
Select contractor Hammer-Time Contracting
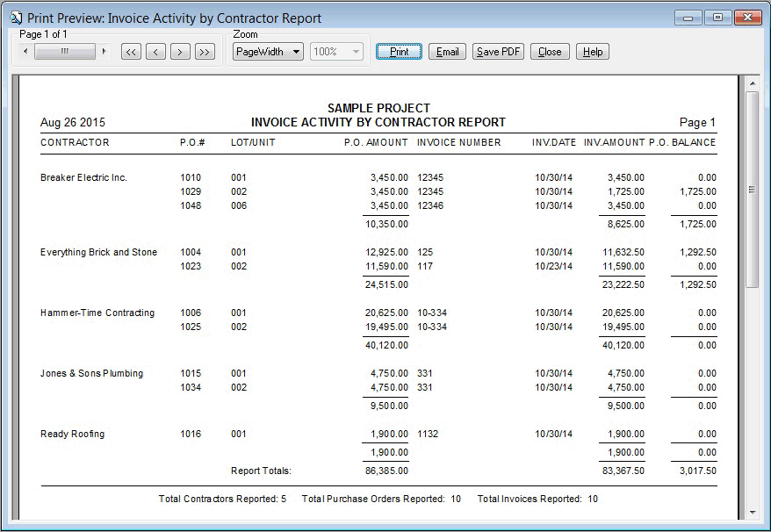(97, 313)
